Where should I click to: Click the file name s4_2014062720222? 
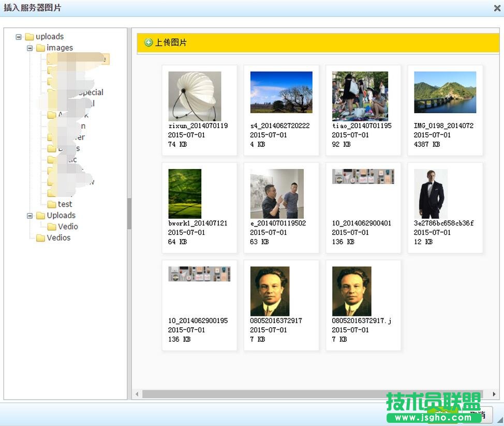point(280,126)
